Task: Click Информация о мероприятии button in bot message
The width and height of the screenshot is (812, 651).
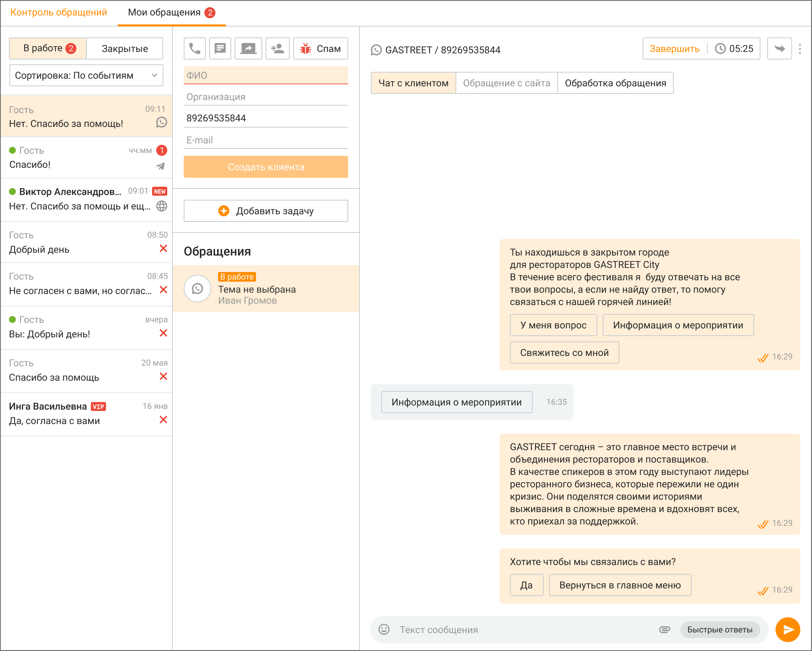Action: click(x=678, y=325)
